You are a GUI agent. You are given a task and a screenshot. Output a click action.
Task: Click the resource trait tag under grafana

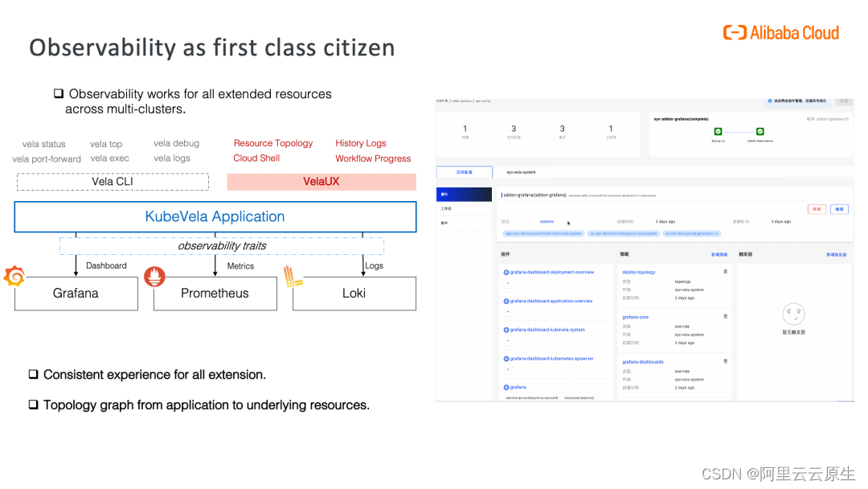(x=579, y=397)
